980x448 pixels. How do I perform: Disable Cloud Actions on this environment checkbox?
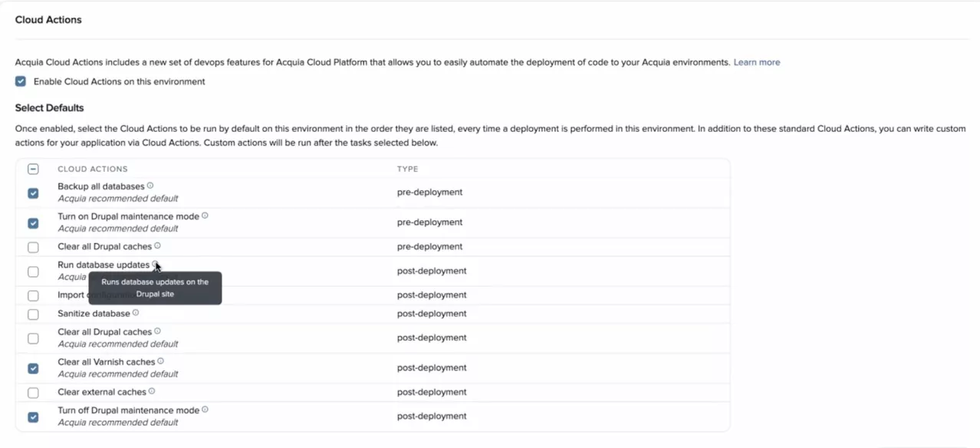(21, 81)
